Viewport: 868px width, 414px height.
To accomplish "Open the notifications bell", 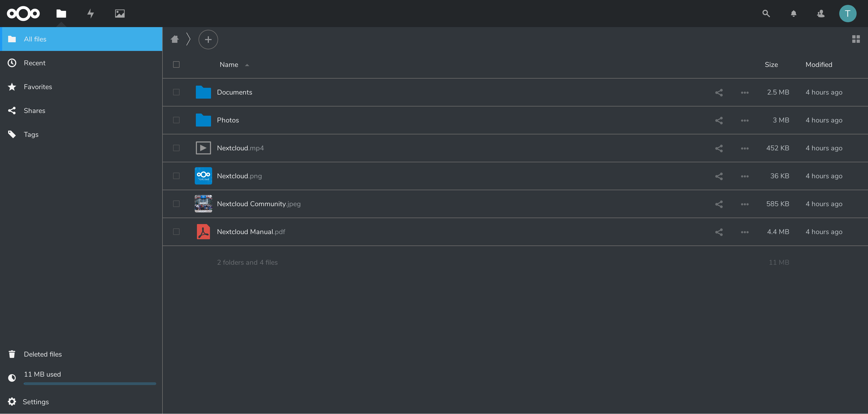I will click(x=793, y=14).
